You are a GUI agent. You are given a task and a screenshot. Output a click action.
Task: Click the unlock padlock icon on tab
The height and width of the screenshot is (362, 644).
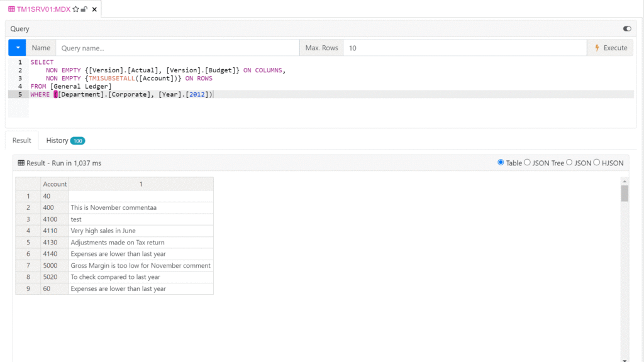click(84, 9)
